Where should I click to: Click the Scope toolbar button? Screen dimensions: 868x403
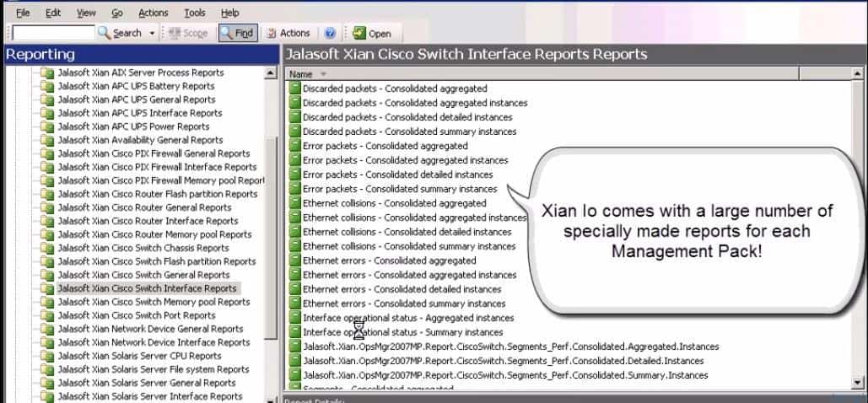(x=187, y=33)
